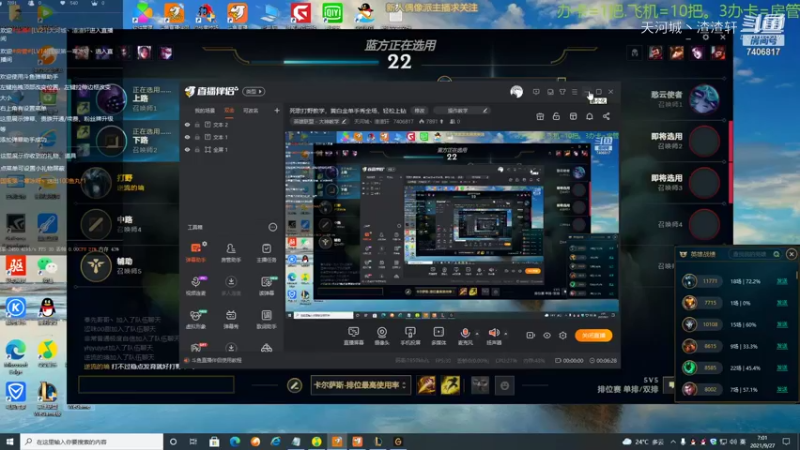Open the 类型 mode switch pill

click(x=254, y=91)
